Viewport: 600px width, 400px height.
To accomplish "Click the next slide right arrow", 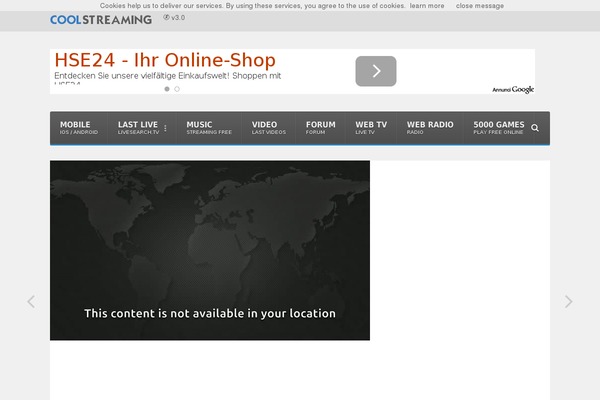I will [x=568, y=301].
